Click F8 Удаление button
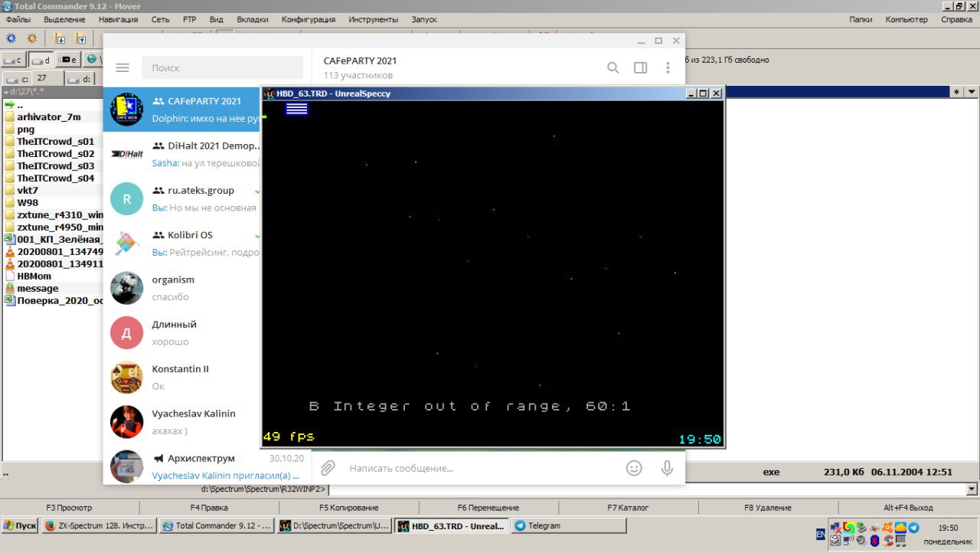980x553 pixels. tap(767, 507)
